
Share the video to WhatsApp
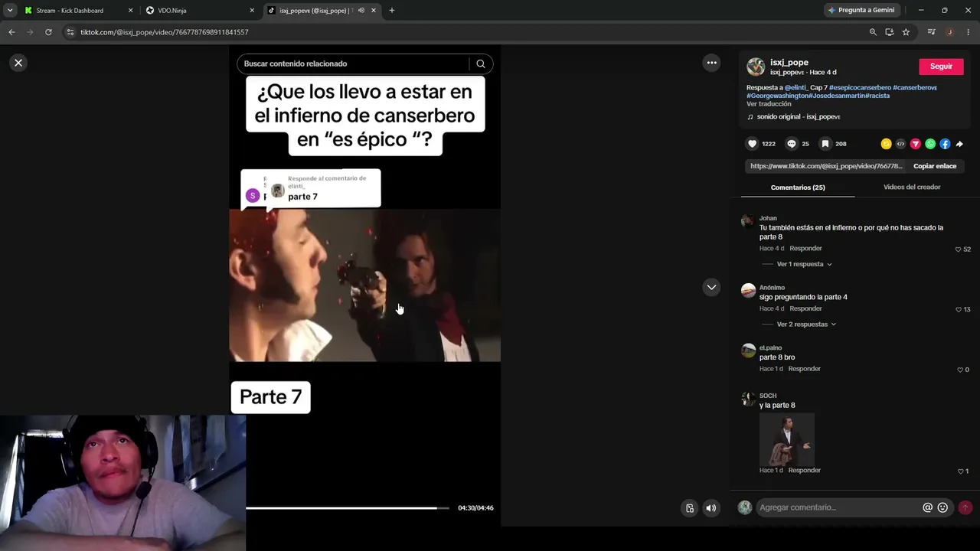coord(930,144)
